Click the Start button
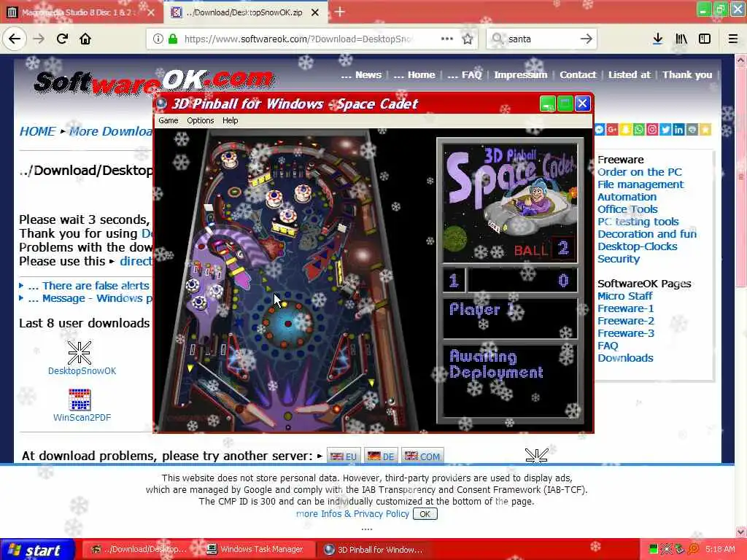Image resolution: width=747 pixels, height=560 pixels. point(37,550)
